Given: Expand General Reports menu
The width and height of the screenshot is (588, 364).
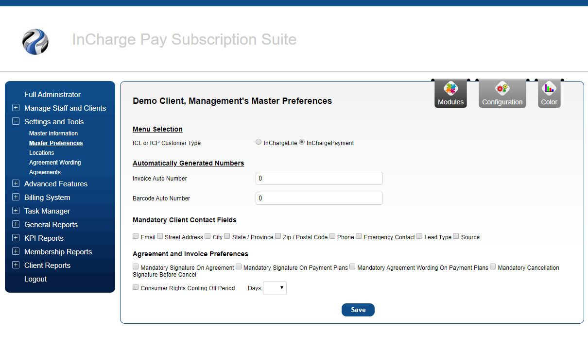Looking at the screenshot, I should coord(16,224).
